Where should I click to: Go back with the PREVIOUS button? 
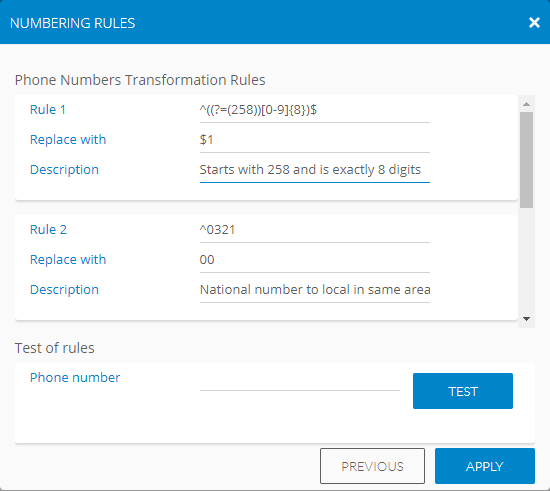point(372,466)
